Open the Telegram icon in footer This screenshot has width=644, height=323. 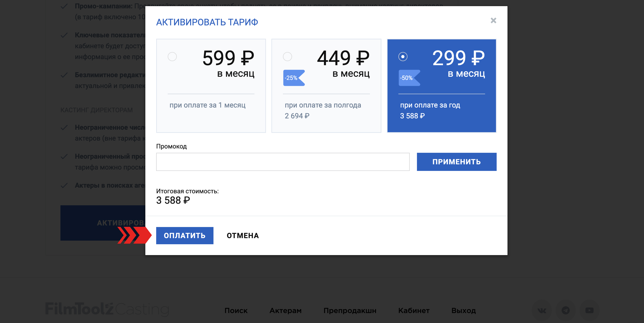coord(565,310)
